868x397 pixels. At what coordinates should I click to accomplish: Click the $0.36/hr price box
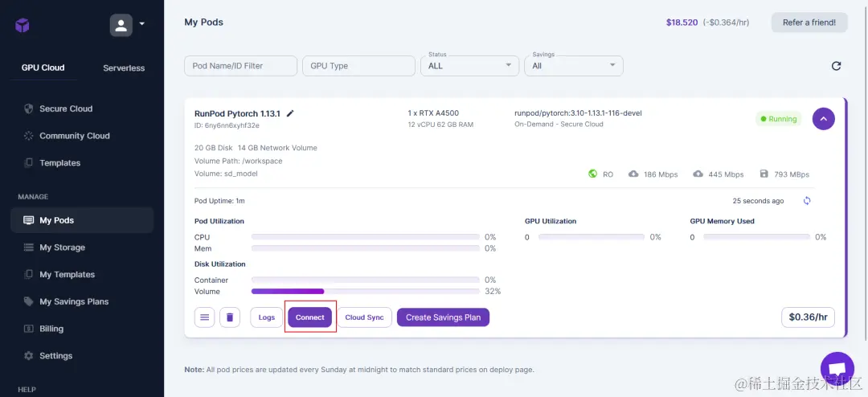point(809,317)
